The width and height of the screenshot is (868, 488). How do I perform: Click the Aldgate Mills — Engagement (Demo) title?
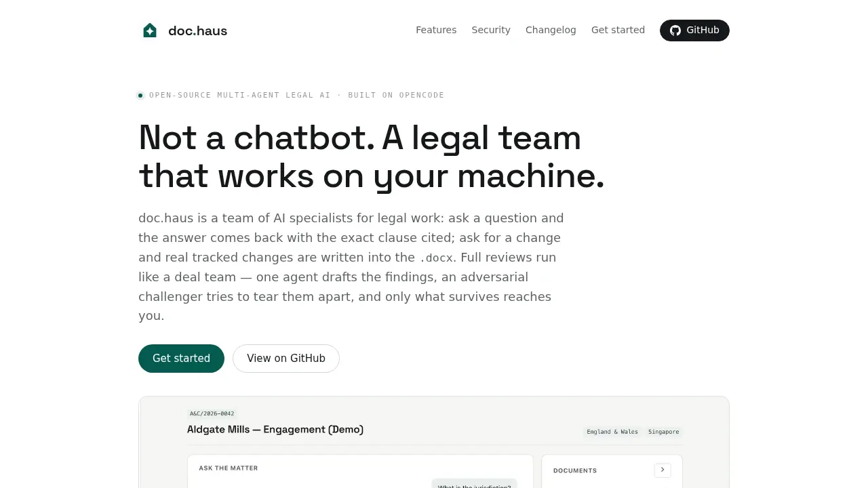pos(275,429)
